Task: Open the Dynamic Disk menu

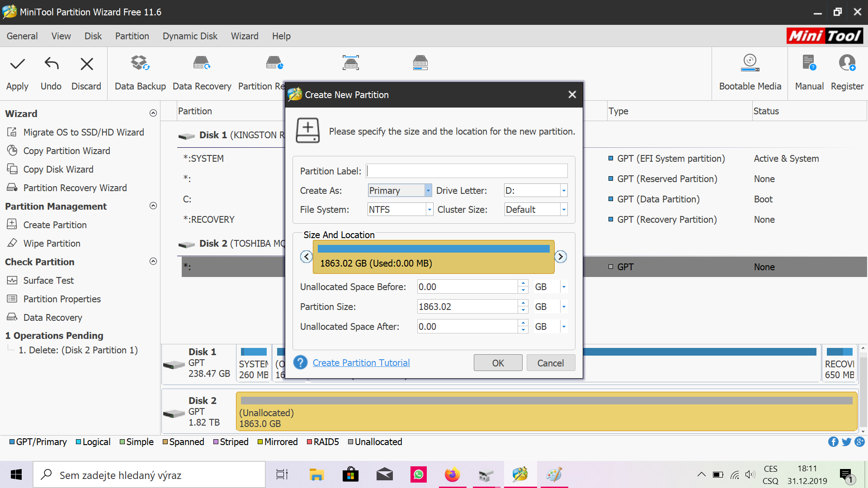Action: pos(190,36)
